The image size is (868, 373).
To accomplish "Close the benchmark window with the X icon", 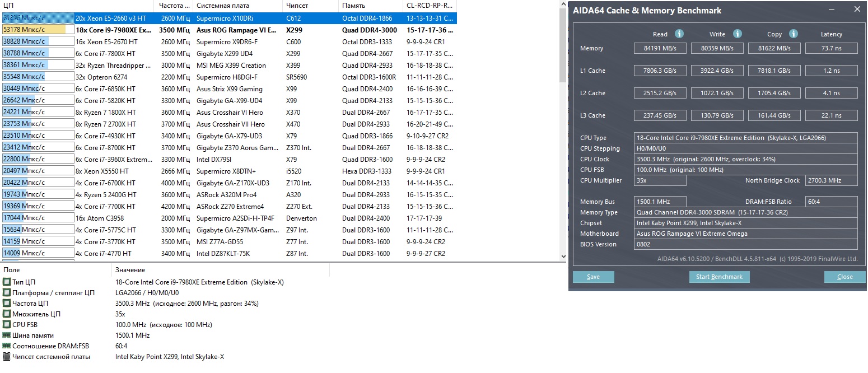I will tap(857, 10).
